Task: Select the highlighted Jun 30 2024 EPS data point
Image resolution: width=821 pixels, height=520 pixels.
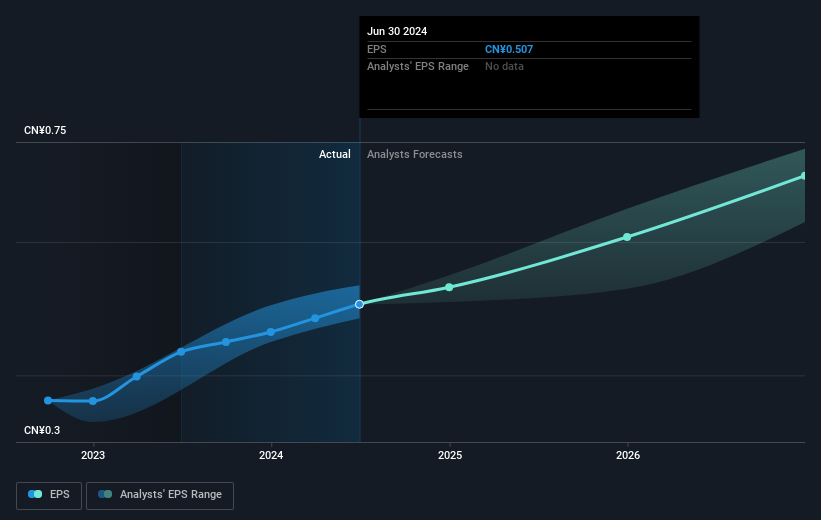Action: click(359, 304)
